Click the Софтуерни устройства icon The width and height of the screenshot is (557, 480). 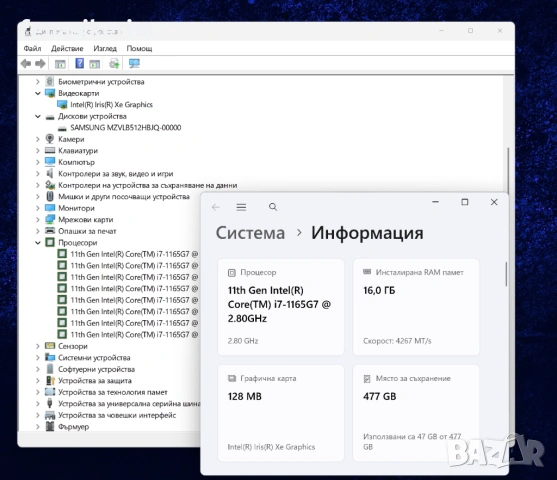point(50,369)
